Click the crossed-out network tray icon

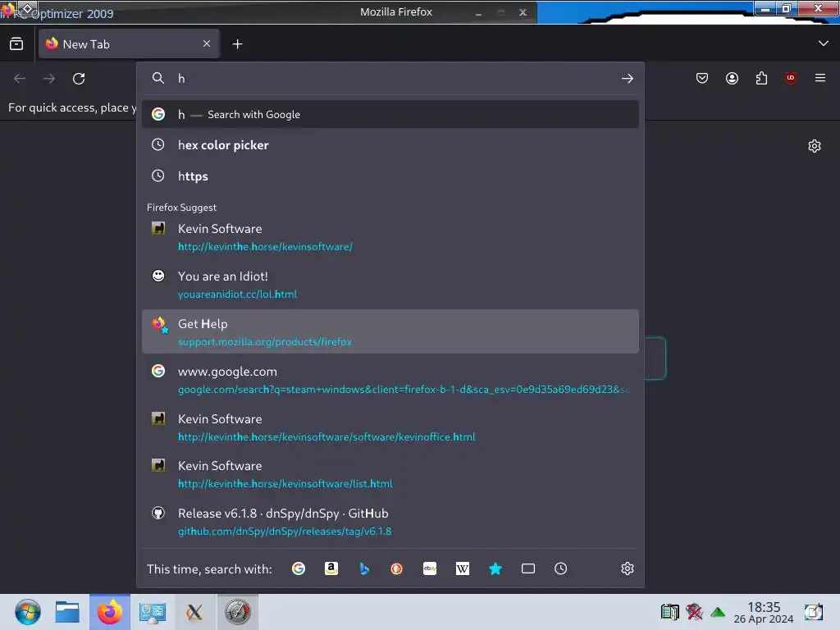(x=694, y=612)
